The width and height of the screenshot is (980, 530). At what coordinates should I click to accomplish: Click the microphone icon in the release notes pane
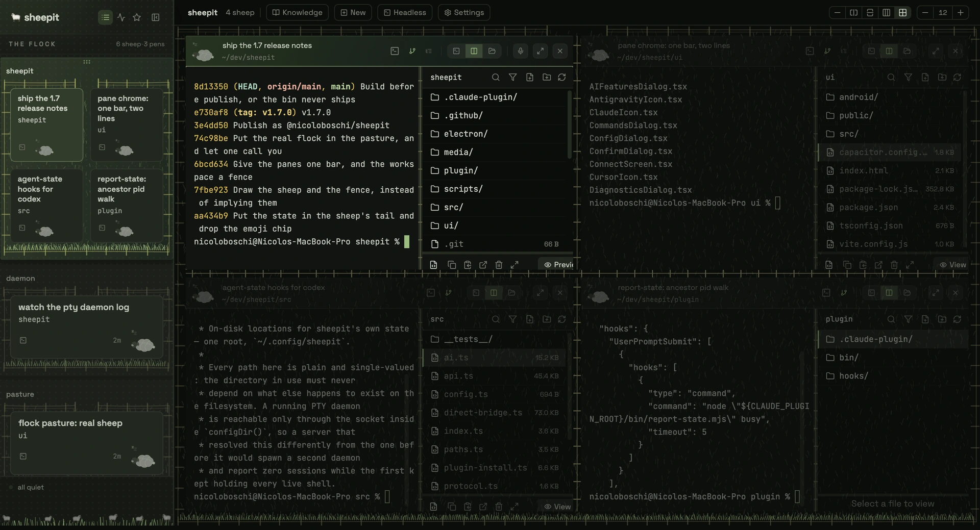(520, 51)
